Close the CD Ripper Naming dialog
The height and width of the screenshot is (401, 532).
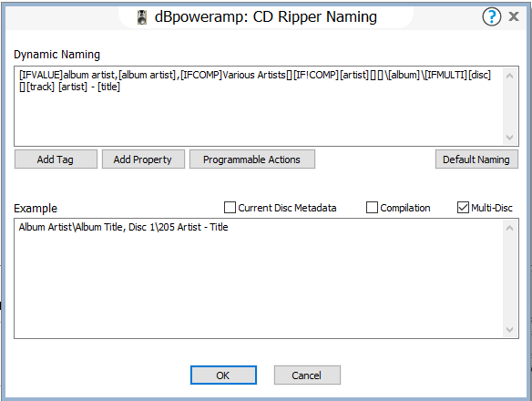pos(514,16)
